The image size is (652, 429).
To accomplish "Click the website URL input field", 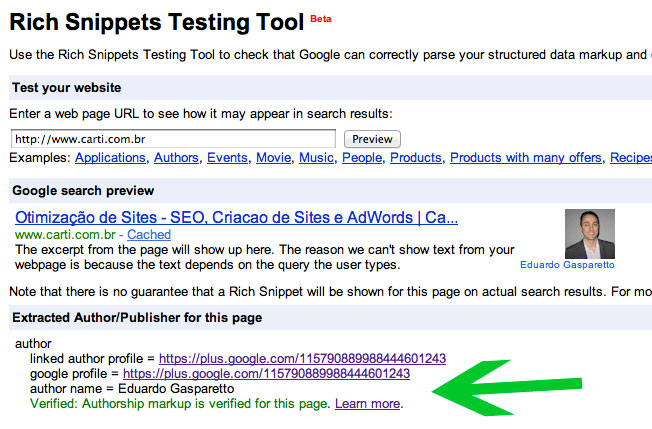I will (173, 139).
